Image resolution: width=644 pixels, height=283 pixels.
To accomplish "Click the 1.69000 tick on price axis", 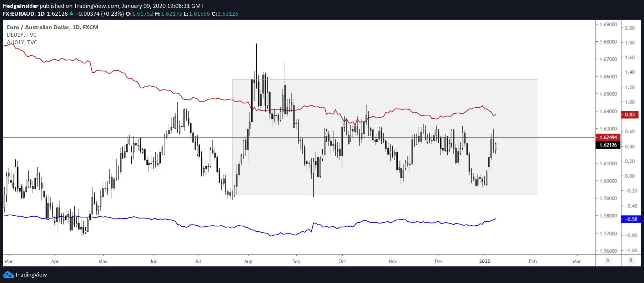I will (608, 24).
